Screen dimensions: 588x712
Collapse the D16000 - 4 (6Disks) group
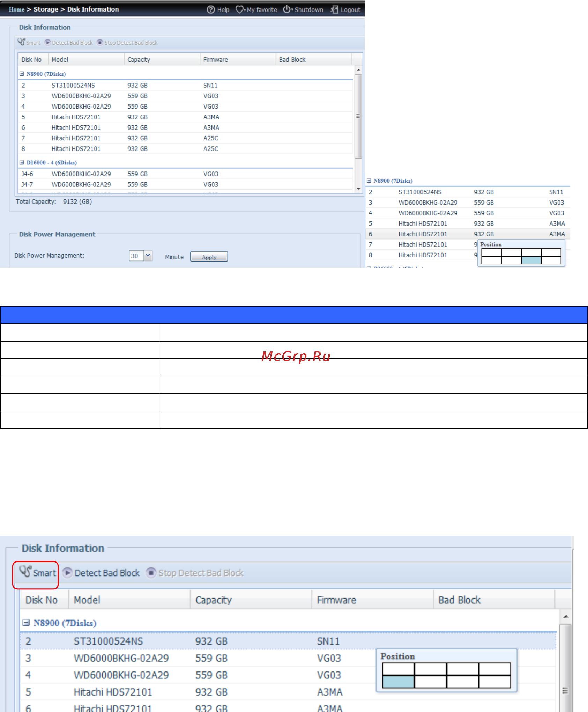22,163
